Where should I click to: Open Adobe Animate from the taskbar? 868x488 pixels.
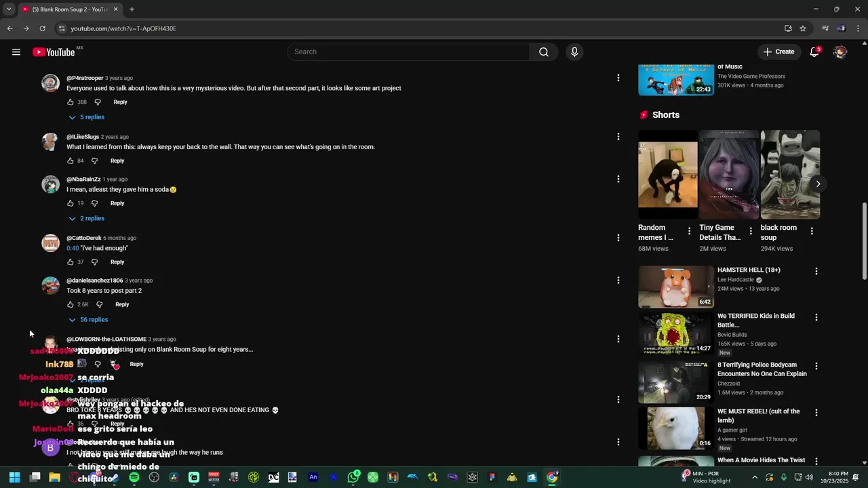pyautogui.click(x=313, y=477)
